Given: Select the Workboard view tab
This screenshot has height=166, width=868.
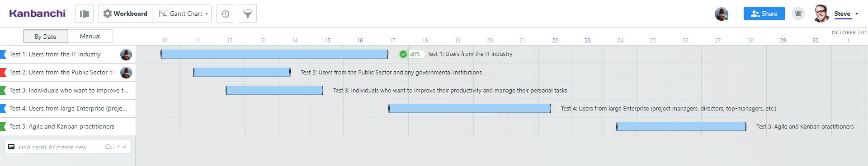Looking at the screenshot, I should pyautogui.click(x=125, y=14).
